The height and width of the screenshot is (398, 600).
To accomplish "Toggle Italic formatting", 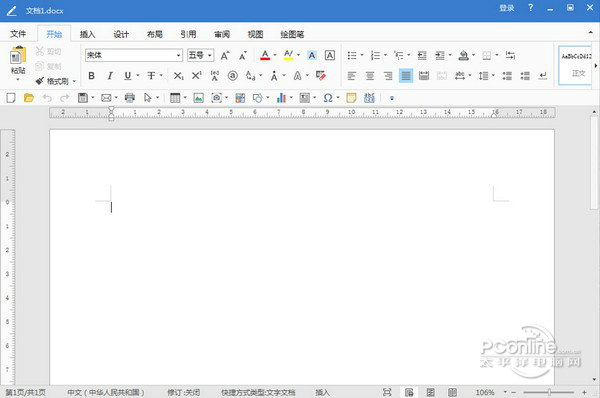I will tap(110, 76).
